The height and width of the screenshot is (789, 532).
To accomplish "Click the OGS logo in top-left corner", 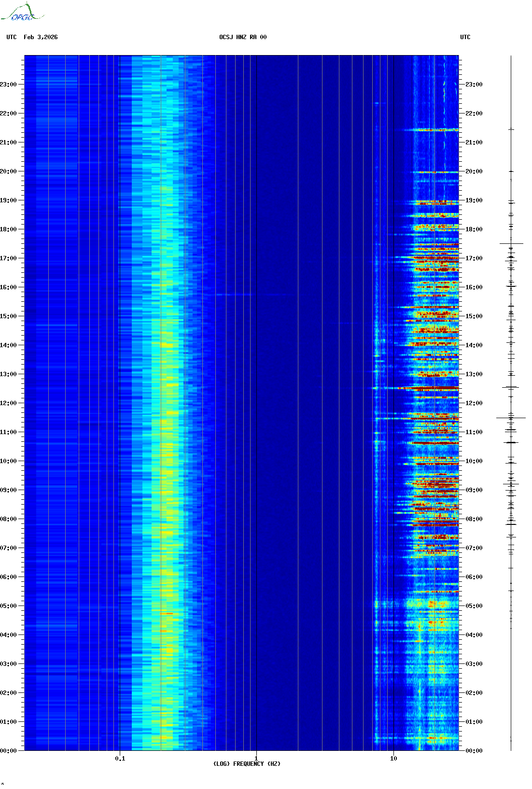I will coord(22,13).
